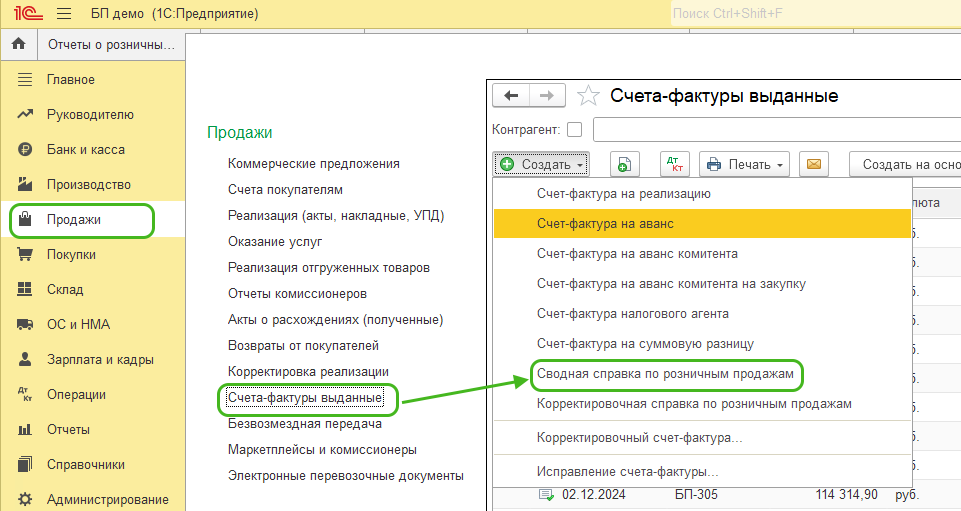Select Счет-фактура на аванс menu item
Viewport: 961px width, 511px height.
coord(605,224)
